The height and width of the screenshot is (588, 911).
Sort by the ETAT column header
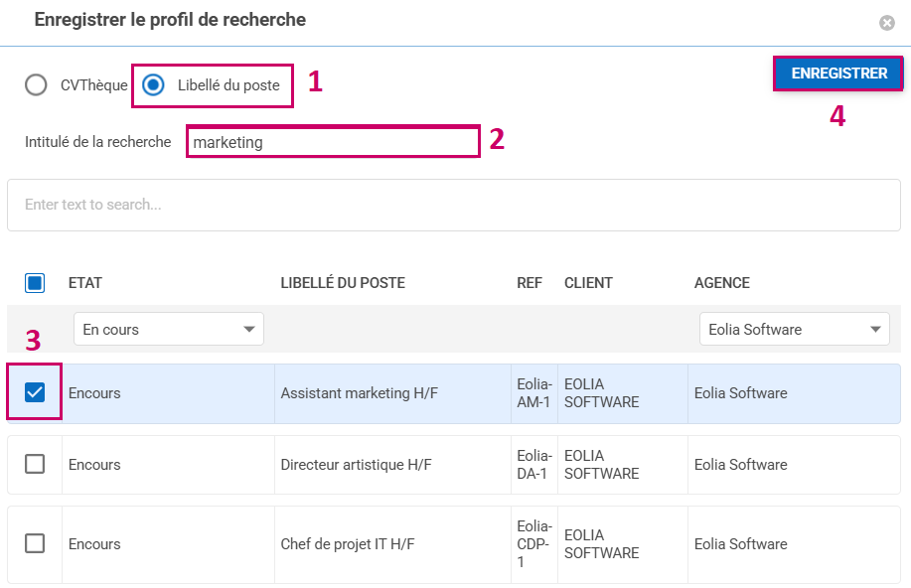[x=85, y=283]
